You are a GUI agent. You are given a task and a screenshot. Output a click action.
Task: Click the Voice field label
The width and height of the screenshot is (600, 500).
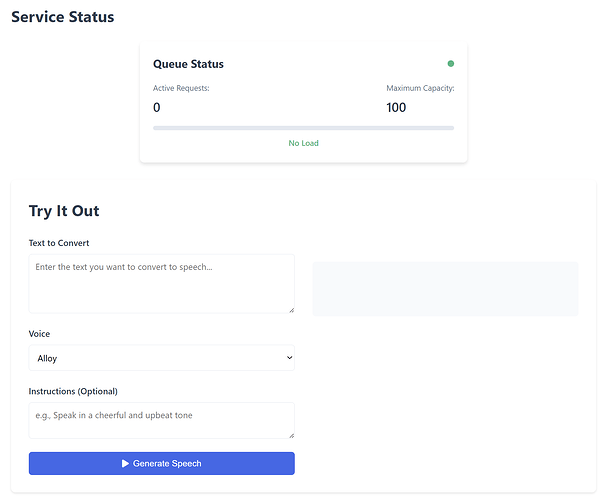(39, 334)
